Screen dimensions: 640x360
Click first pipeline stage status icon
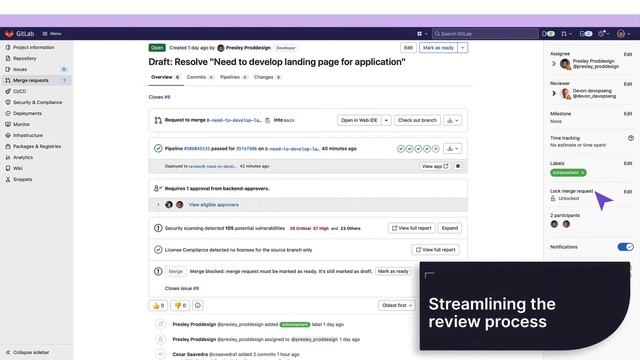click(x=401, y=149)
